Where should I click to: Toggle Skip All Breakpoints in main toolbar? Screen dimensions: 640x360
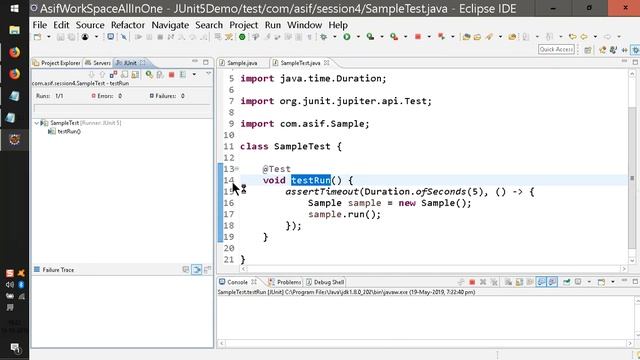pos(124,37)
